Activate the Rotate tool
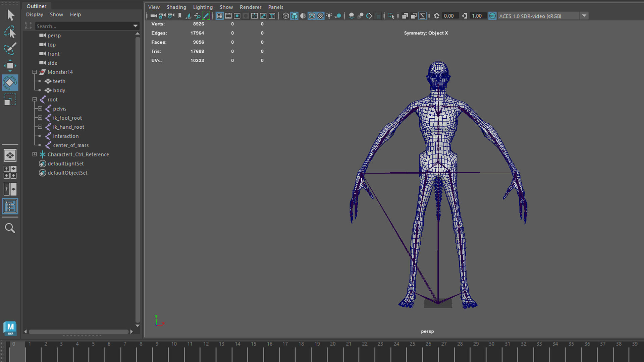This screenshot has width=644, height=362. 10,82
